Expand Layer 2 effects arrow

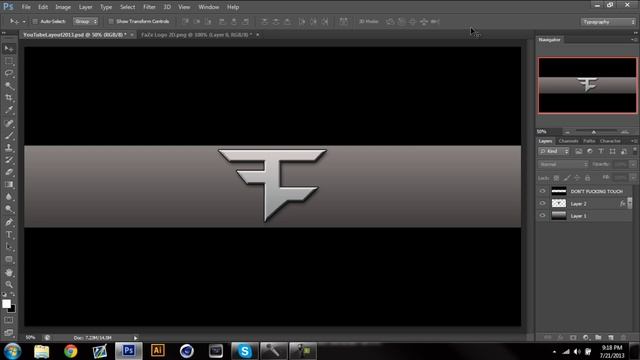point(630,203)
